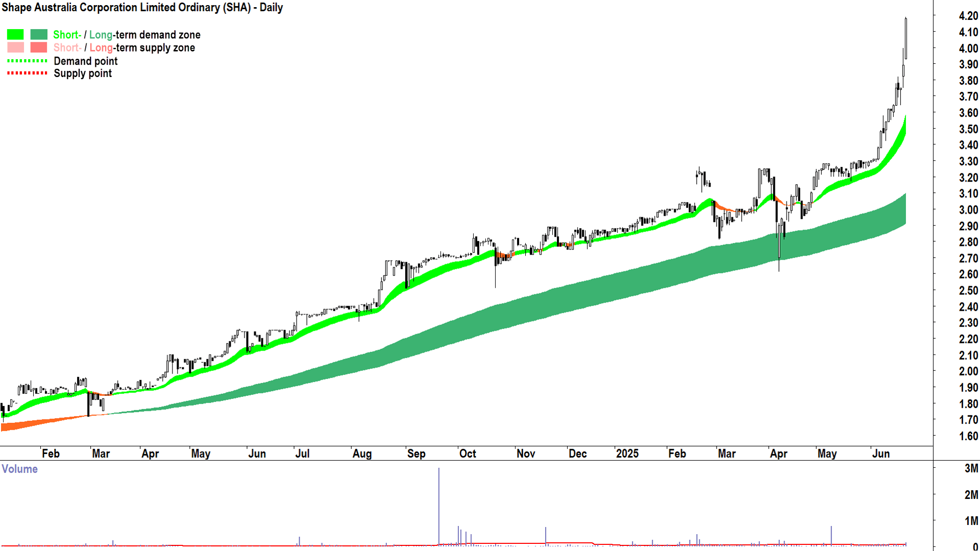The image size is (980, 551).
Task: Click the 'Demand point' legend label
Action: (x=86, y=61)
